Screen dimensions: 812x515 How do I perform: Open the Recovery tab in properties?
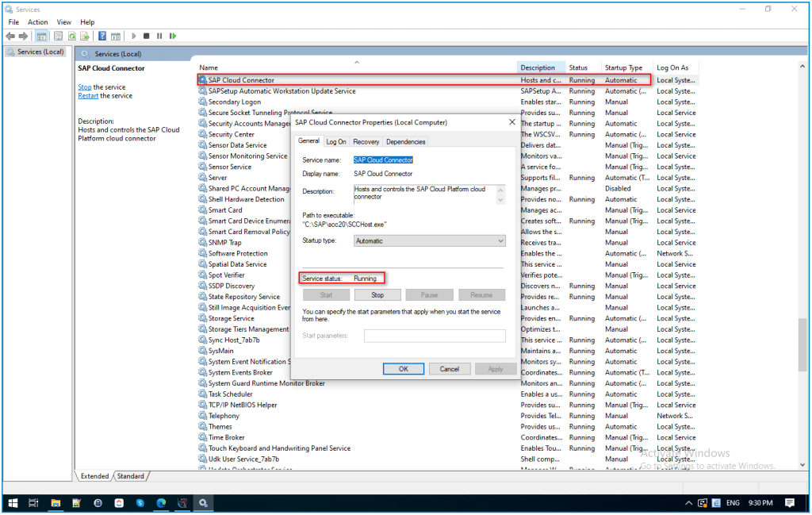(366, 142)
